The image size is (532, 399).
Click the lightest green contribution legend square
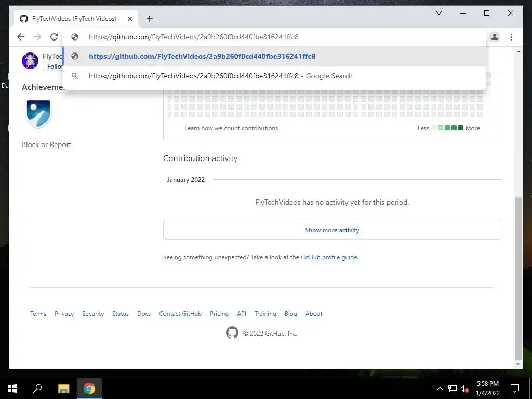pos(441,128)
